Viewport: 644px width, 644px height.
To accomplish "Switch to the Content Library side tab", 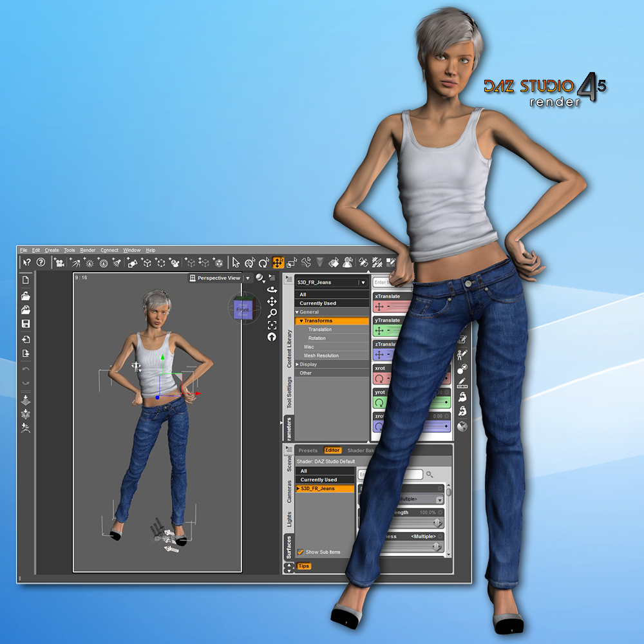I will click(x=289, y=348).
